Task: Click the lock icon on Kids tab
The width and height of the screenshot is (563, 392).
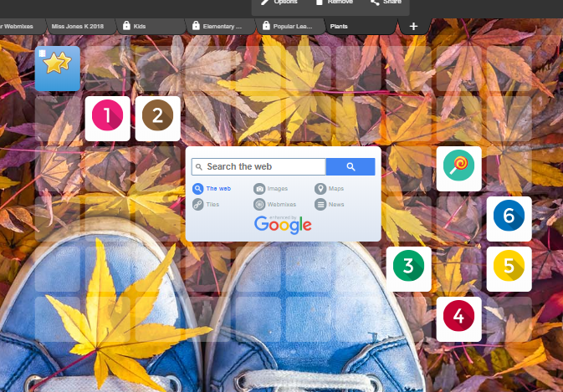Action: [x=126, y=25]
